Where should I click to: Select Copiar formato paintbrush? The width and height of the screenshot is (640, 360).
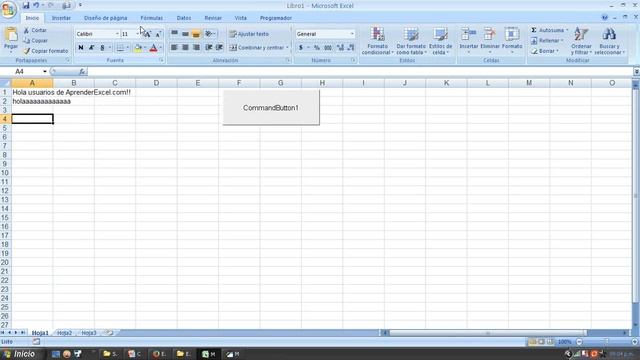pos(46,51)
